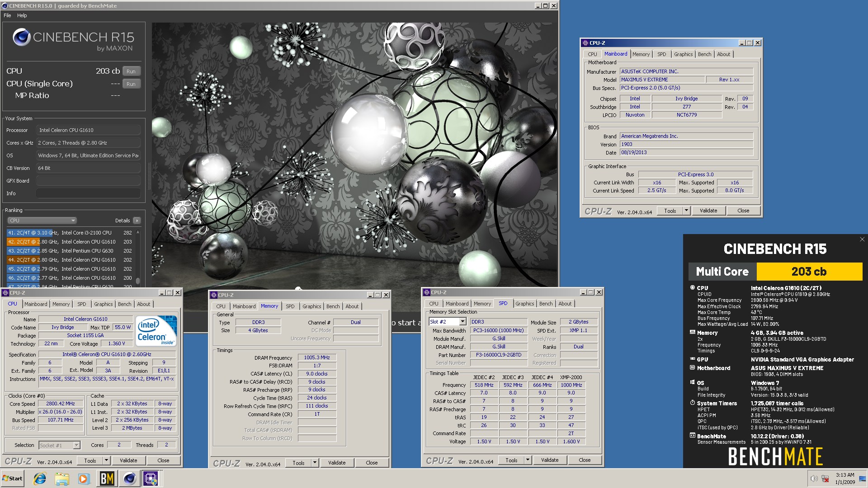The image size is (868, 488).
Task: Open Graphics tab in CPU-Z Mainboard window
Action: (683, 54)
